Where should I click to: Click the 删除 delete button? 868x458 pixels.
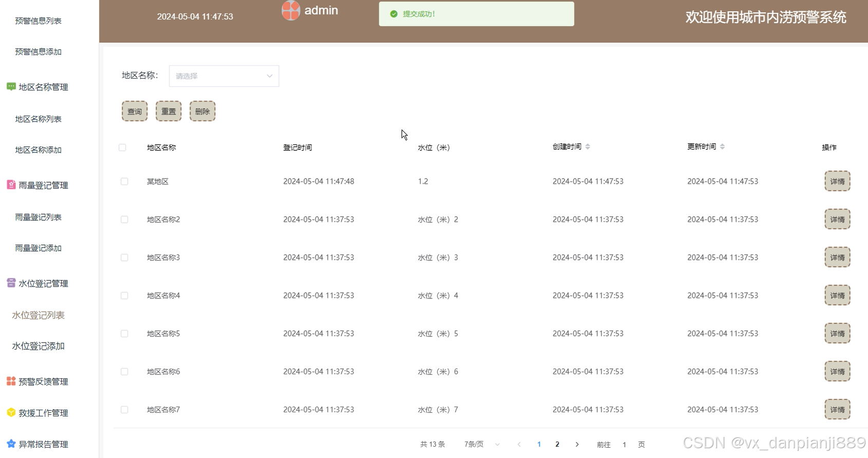[x=202, y=111]
